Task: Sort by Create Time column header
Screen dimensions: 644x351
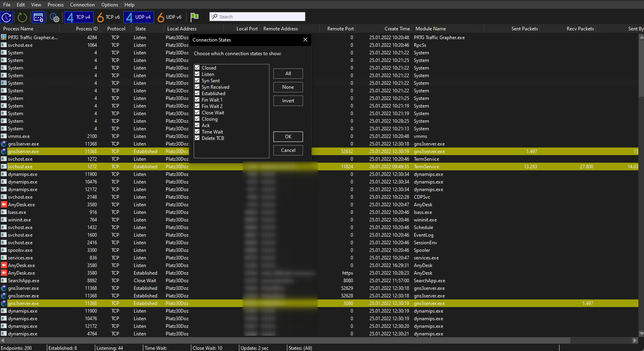Action: (x=384, y=29)
